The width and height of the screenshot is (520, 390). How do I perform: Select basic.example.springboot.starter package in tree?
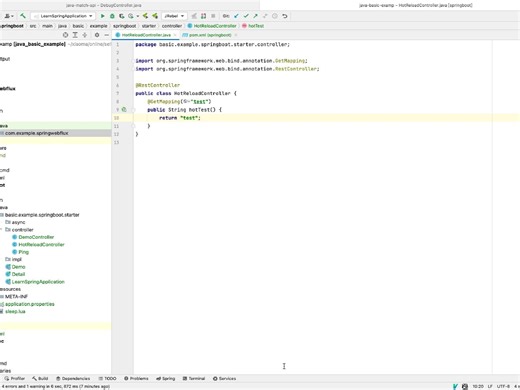42,215
